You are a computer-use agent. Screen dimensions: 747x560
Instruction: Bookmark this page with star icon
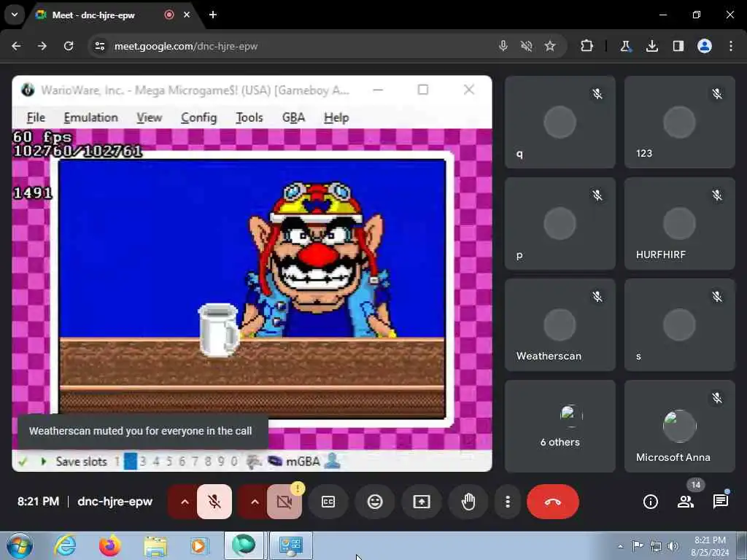tap(550, 46)
